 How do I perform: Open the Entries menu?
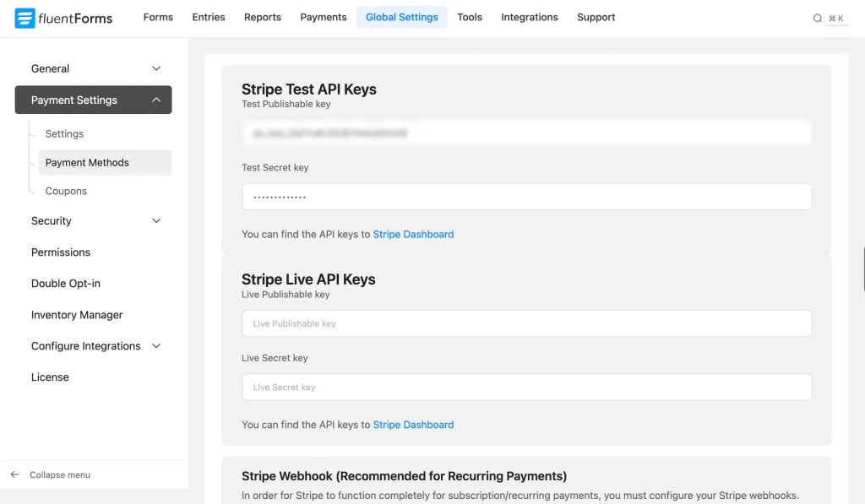209,17
